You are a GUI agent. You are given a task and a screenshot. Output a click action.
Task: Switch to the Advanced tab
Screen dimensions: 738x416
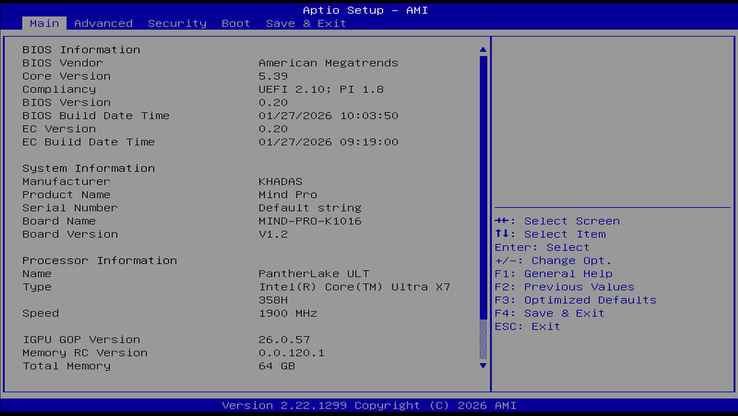(103, 23)
